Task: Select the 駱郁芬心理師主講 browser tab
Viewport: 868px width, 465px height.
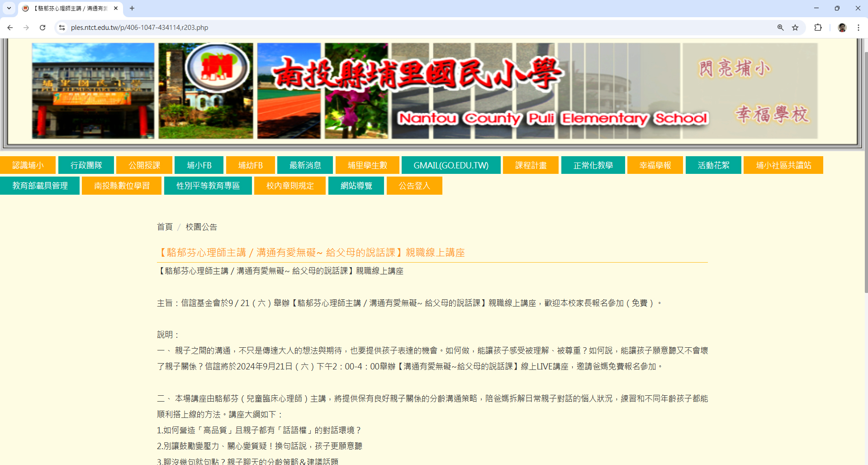Action: tap(70, 8)
